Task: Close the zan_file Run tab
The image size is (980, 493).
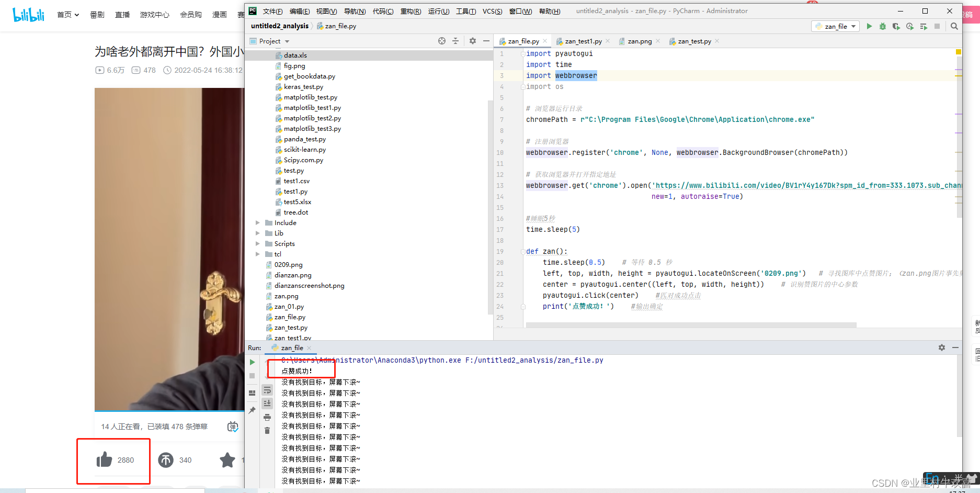Action: tap(309, 348)
